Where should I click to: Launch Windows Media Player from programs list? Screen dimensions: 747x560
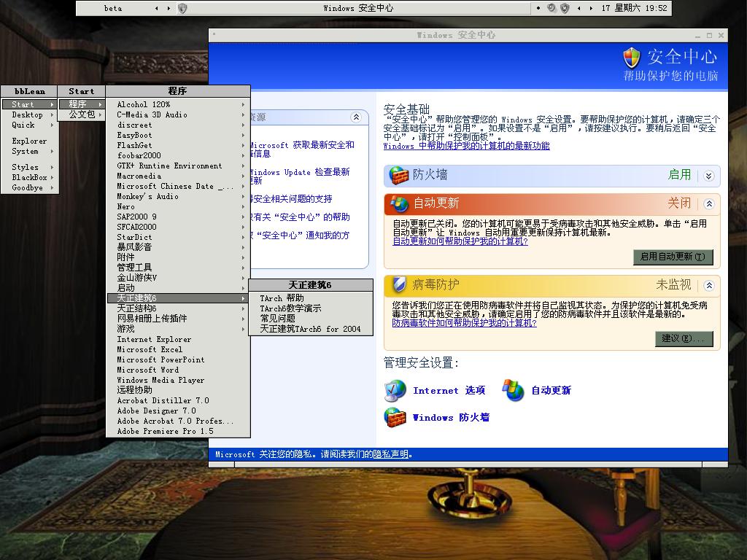(179, 381)
